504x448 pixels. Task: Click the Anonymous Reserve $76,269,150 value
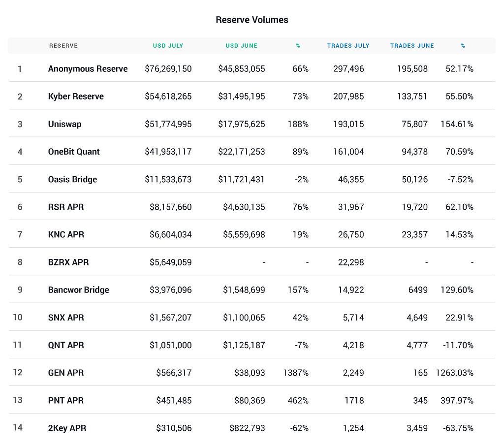pos(168,69)
